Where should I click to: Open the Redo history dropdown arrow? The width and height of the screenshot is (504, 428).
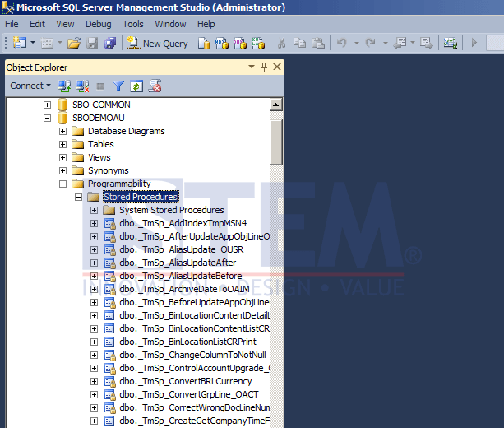[385, 43]
